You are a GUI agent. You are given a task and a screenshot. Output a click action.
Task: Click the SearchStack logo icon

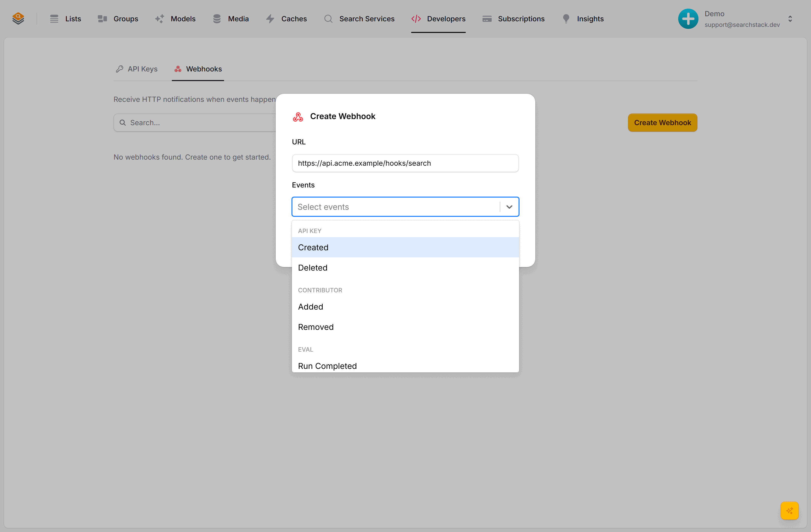(18, 18)
